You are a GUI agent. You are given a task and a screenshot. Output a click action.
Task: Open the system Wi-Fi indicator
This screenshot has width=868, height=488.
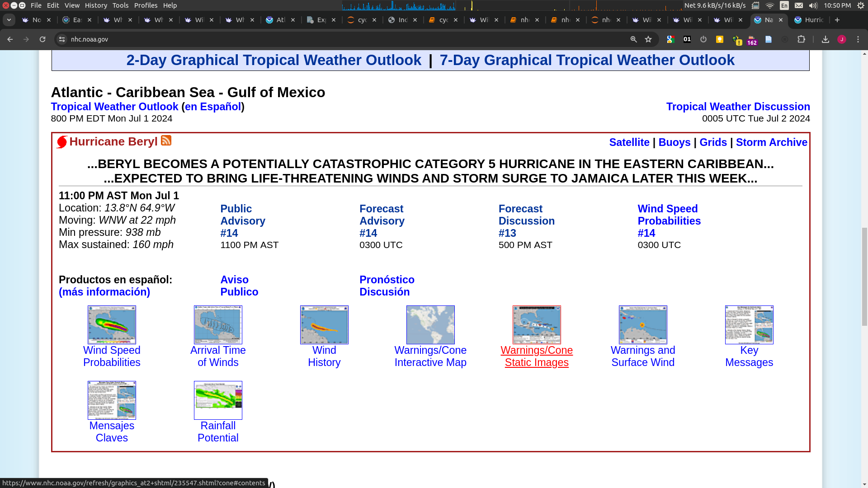point(770,5)
